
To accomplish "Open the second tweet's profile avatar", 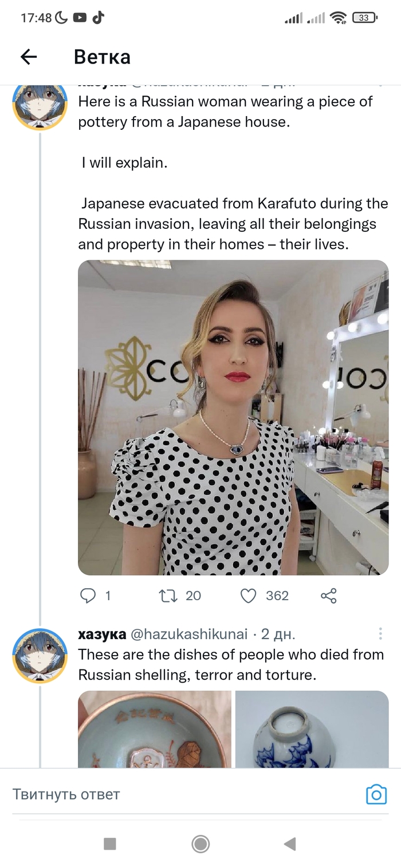I will 40,656.
